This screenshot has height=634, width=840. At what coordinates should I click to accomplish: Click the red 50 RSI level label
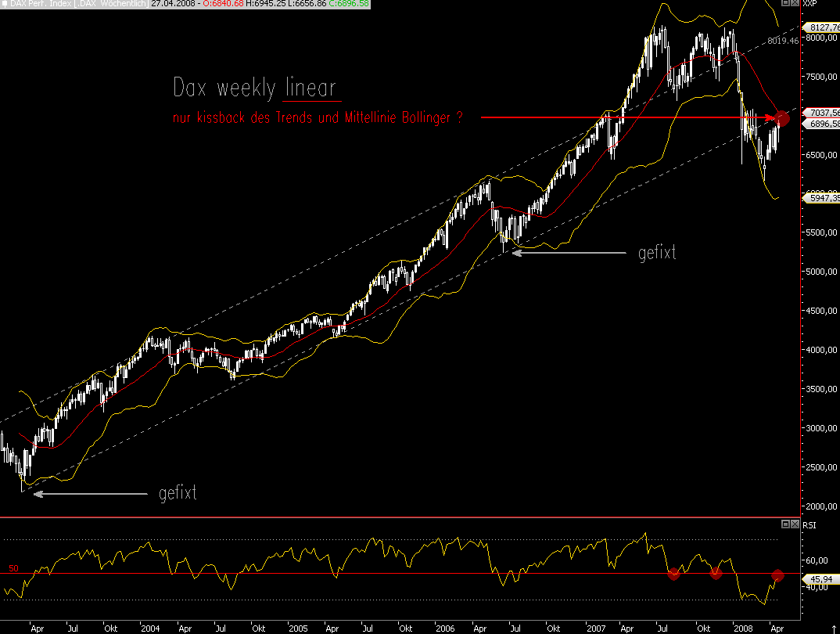(x=13, y=568)
